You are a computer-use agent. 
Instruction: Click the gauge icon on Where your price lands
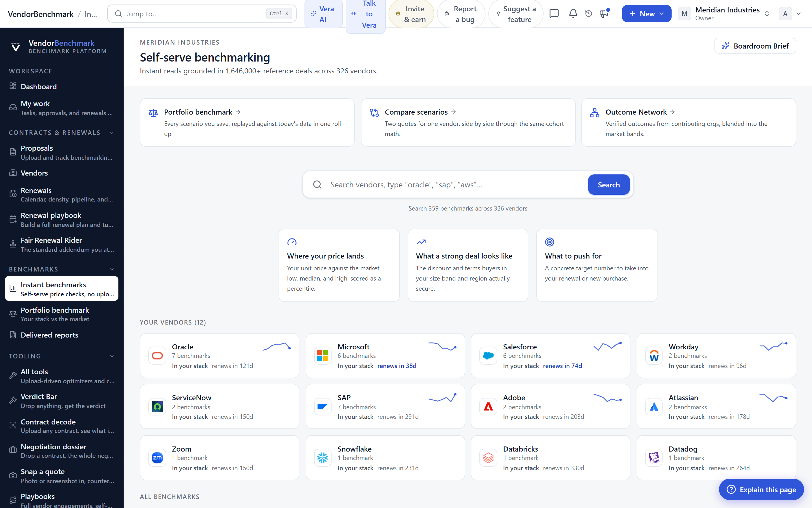(x=292, y=242)
